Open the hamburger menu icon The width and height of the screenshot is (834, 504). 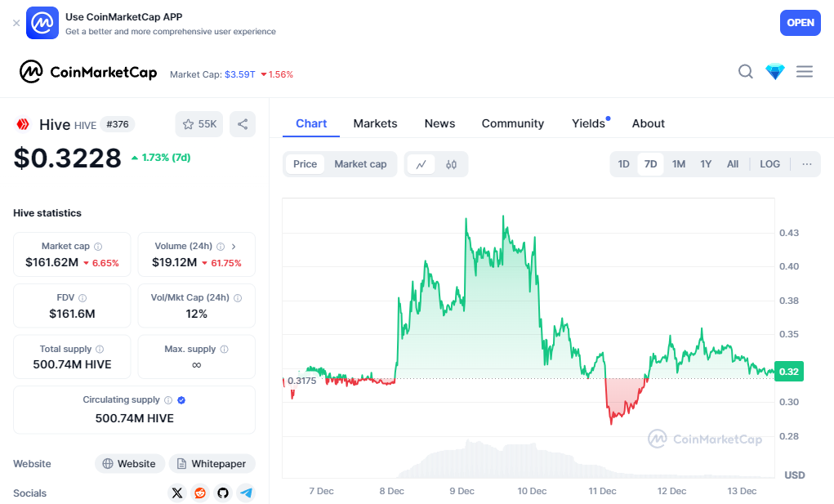click(x=805, y=72)
